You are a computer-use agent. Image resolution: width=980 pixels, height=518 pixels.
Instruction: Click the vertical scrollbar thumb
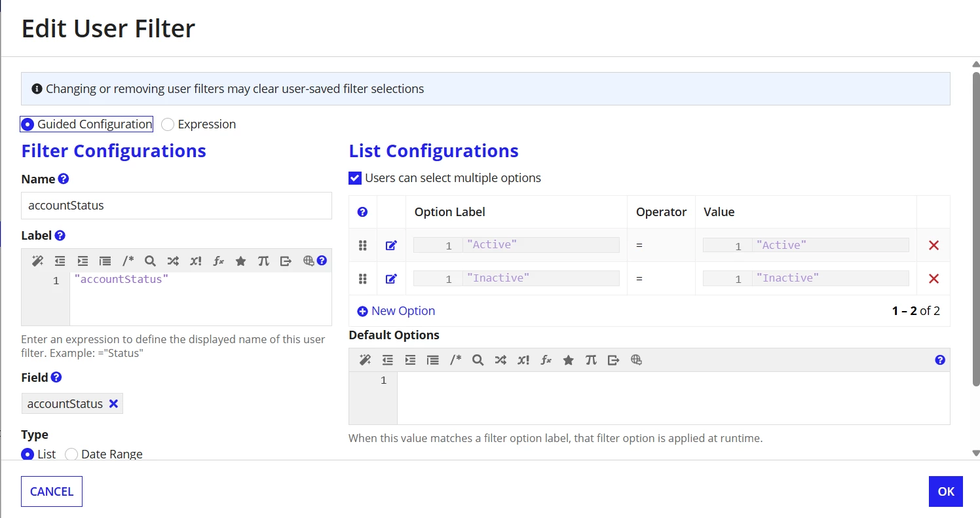pyautogui.click(x=975, y=229)
